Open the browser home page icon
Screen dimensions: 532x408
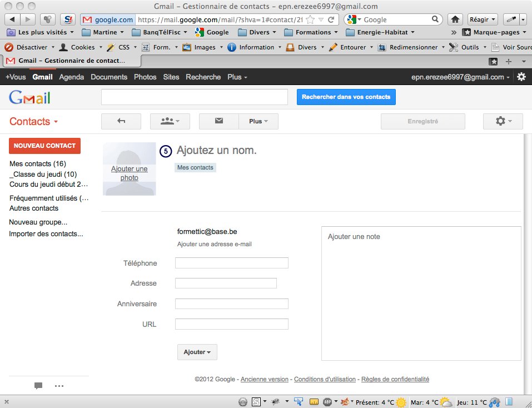(x=455, y=19)
